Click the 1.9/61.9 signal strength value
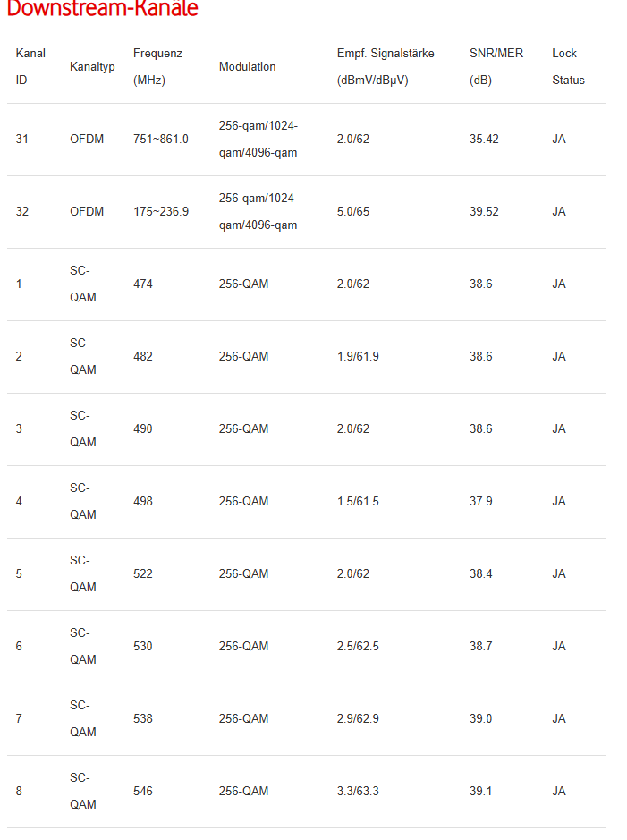This screenshot has height=840, width=627. coord(358,357)
